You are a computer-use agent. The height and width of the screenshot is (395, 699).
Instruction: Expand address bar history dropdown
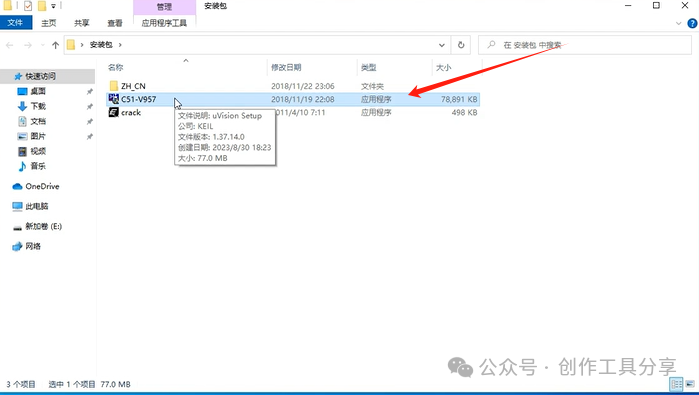(442, 45)
